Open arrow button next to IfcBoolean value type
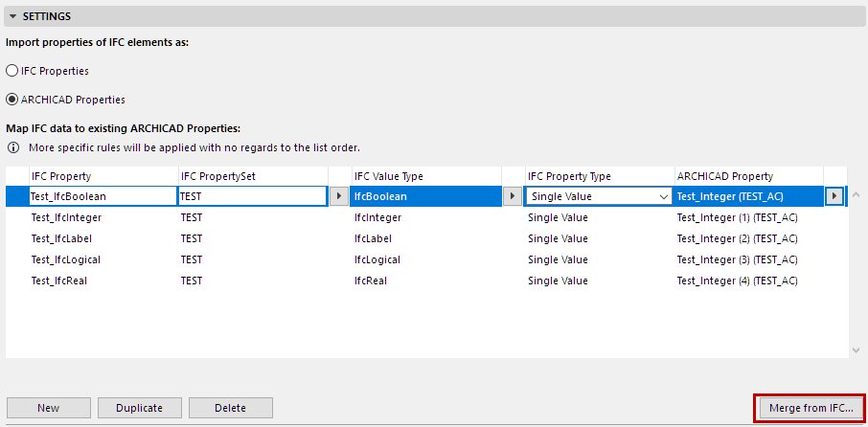 513,196
